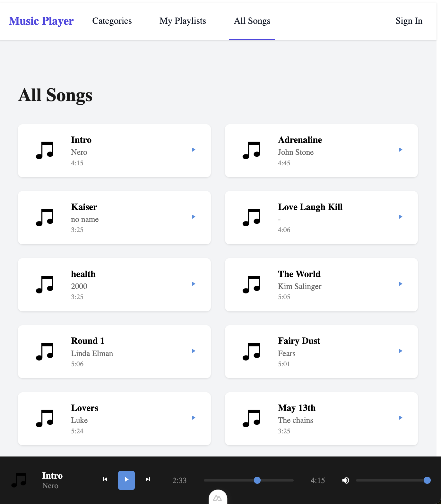The height and width of the screenshot is (504, 441).
Task: Click the Sign In link
Action: (409, 21)
